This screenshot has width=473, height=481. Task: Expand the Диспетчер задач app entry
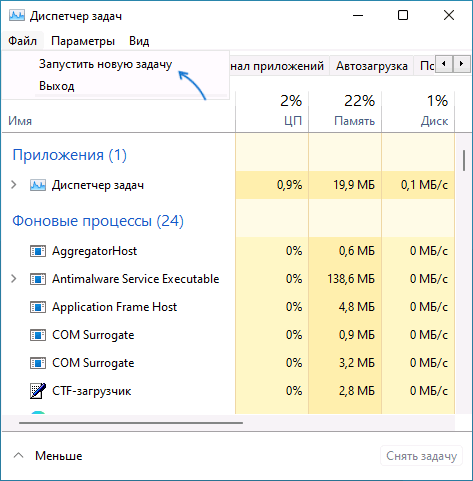point(14,185)
